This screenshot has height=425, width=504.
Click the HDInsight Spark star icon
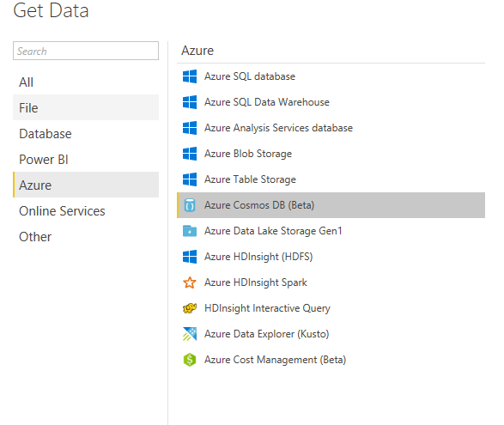click(x=190, y=282)
